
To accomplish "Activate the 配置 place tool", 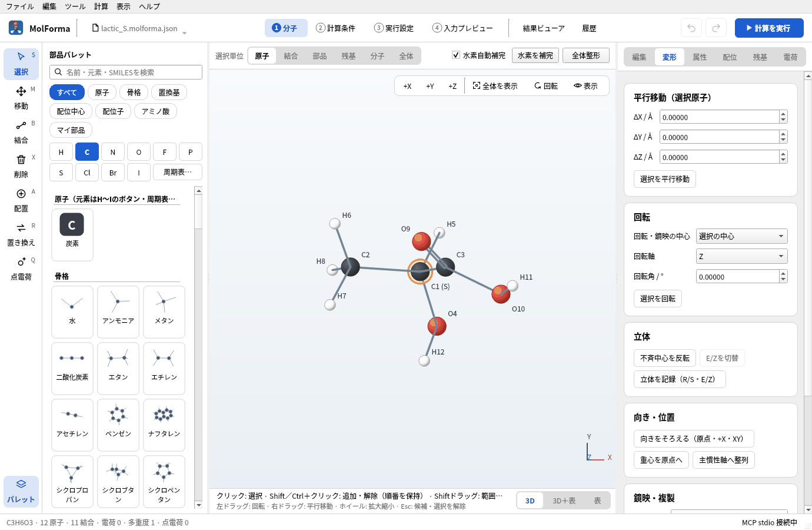I will click(x=21, y=200).
